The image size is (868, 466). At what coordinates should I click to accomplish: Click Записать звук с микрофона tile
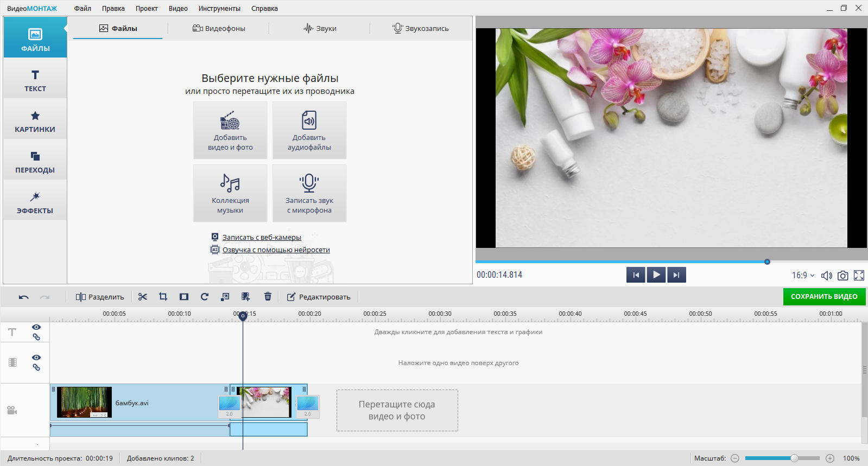309,193
